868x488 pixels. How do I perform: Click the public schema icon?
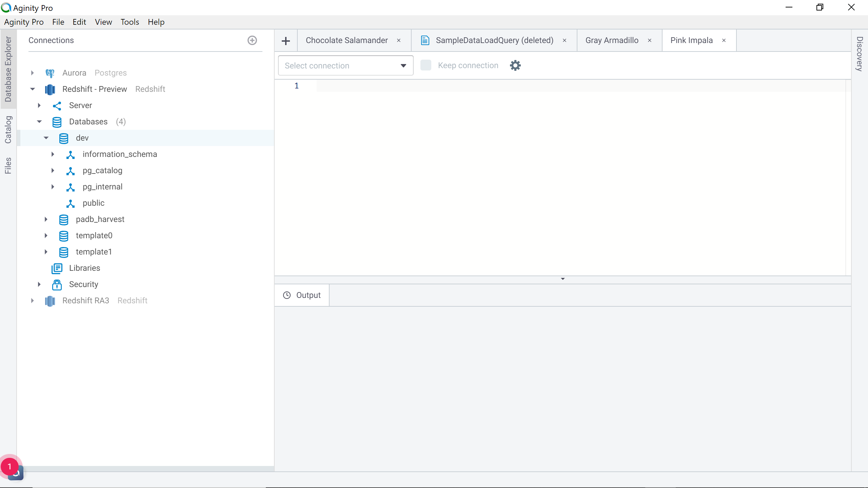70,203
